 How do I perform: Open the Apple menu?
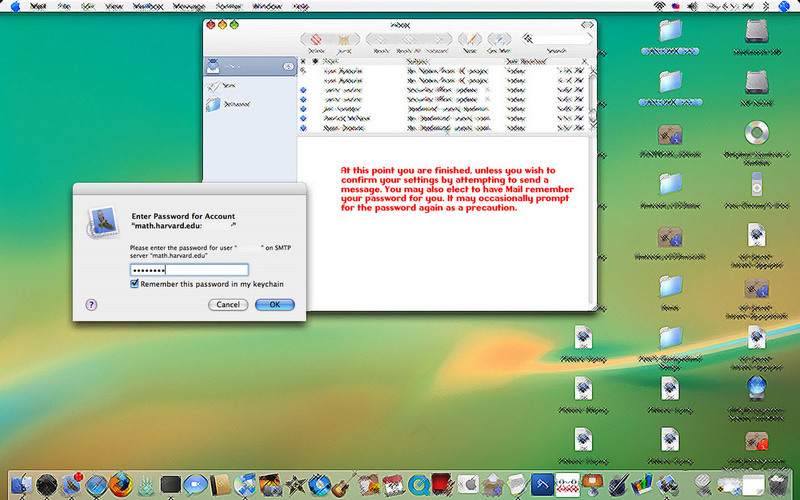tap(14, 6)
